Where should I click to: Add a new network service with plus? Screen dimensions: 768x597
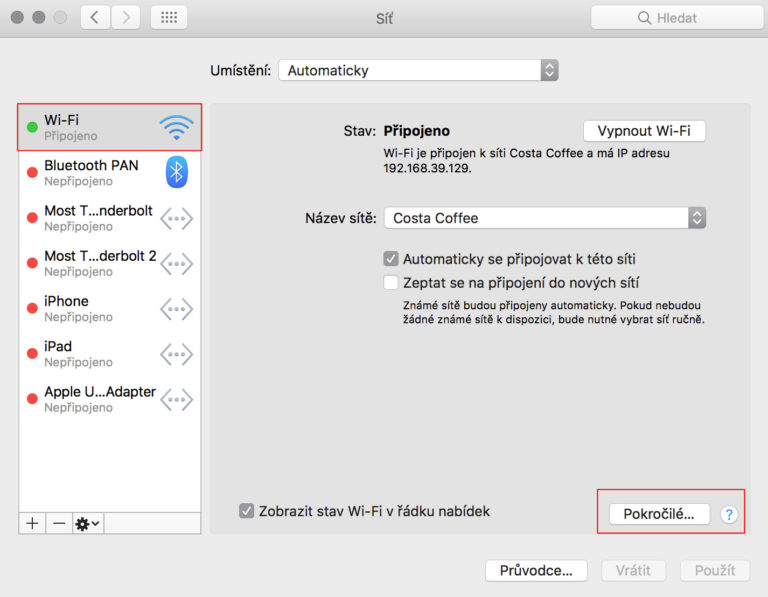33,523
